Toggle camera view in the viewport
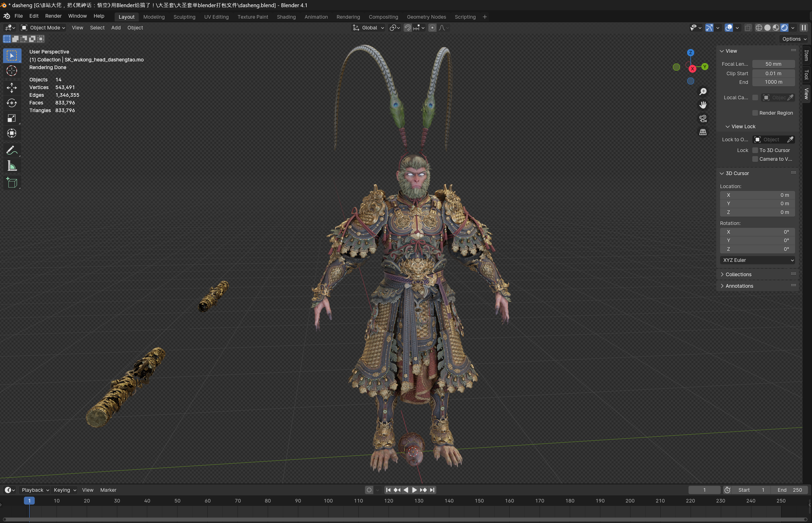 pyautogui.click(x=703, y=119)
